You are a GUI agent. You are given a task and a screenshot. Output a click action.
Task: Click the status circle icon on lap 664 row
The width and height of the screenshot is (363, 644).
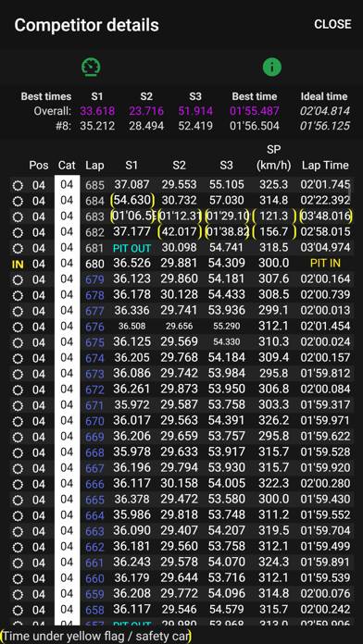pos(18,516)
